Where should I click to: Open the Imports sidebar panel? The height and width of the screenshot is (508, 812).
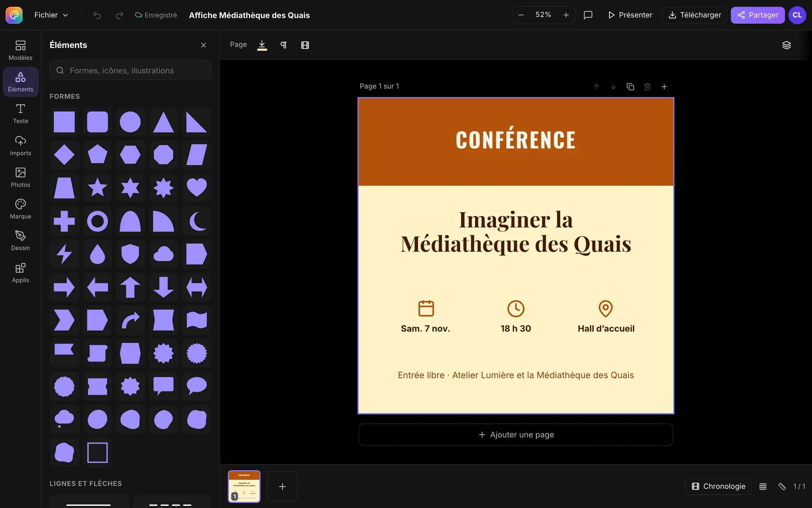[20, 146]
